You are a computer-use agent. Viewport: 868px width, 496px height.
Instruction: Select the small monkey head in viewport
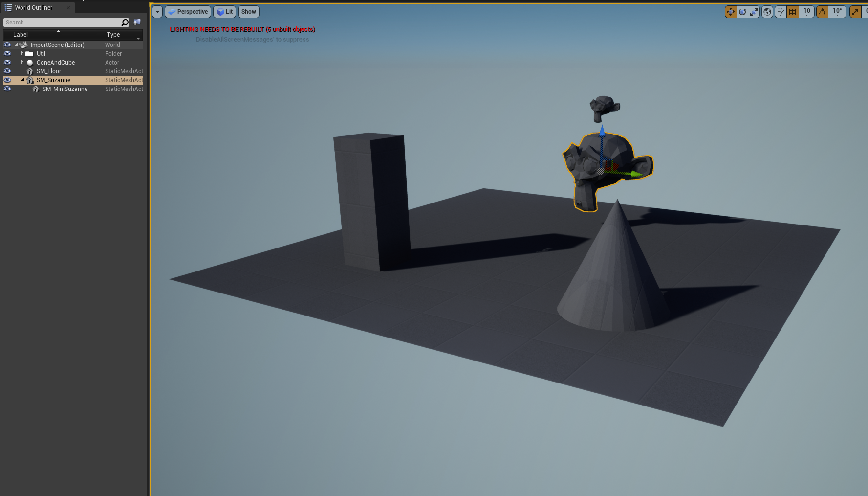[x=604, y=109]
